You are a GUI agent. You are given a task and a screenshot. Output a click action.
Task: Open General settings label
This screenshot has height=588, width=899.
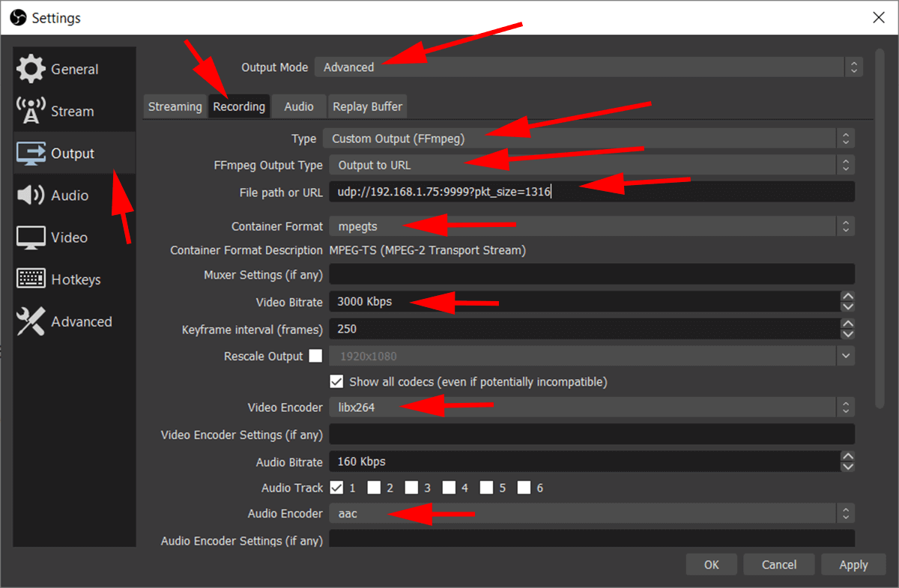pos(74,69)
